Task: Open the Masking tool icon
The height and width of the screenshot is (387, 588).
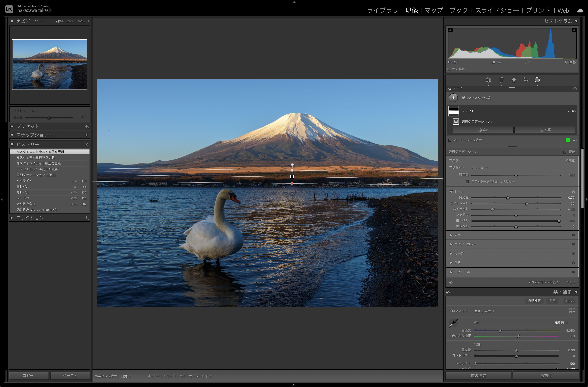Action: click(x=537, y=80)
